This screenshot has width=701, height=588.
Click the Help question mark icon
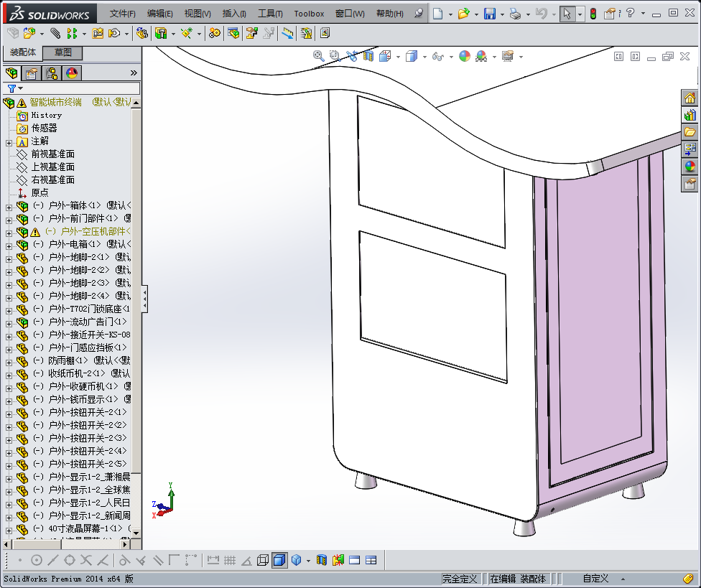pos(631,14)
